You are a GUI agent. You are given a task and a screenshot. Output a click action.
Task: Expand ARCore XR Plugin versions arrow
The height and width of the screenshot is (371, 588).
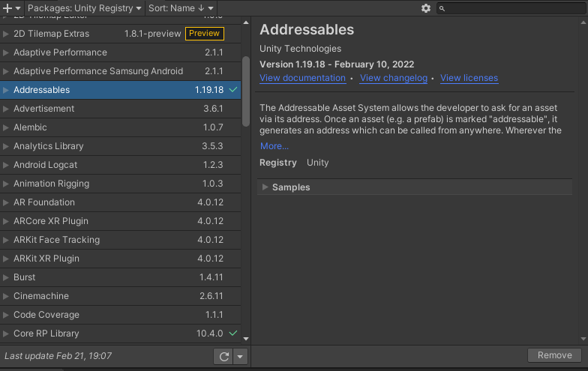click(6, 221)
